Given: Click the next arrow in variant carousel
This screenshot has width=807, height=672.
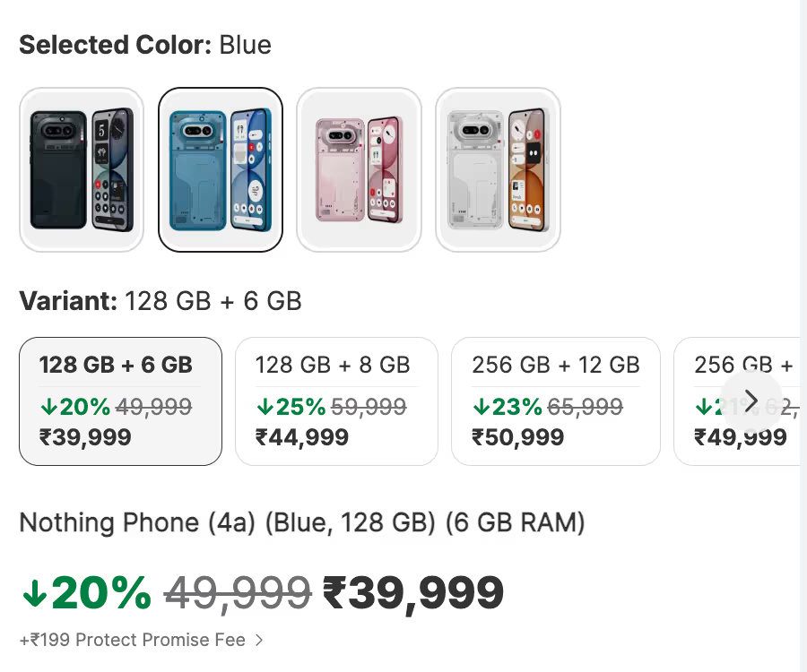Looking at the screenshot, I should click(751, 401).
